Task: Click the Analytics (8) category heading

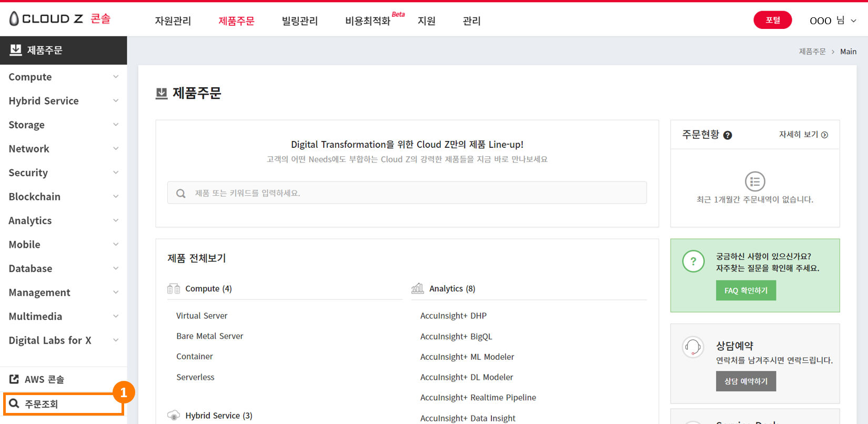Action: [452, 288]
